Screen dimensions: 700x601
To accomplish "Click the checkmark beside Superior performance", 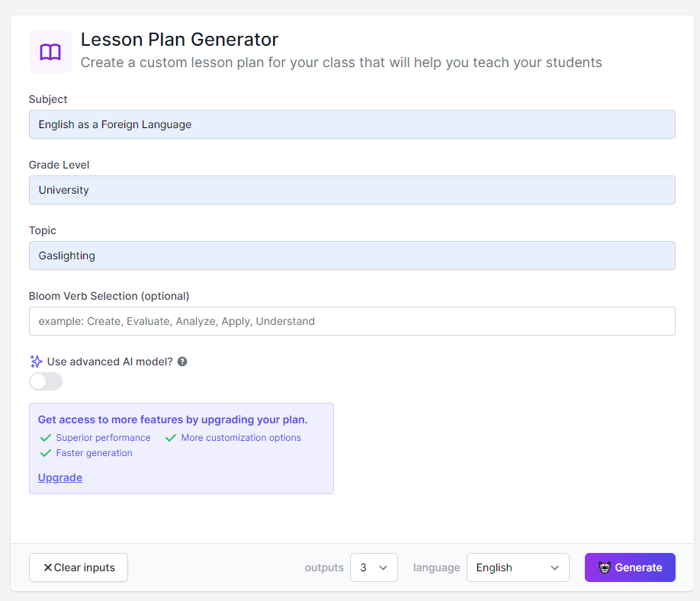I will 46,438.
